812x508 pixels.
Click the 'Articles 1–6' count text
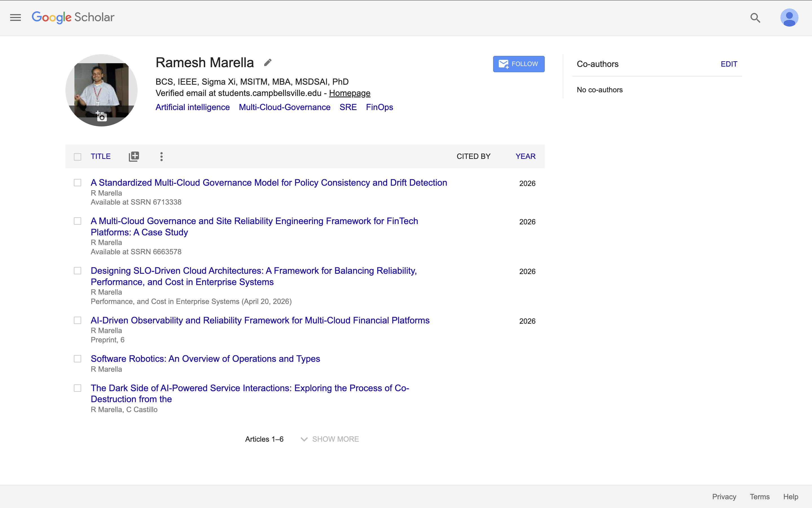pyautogui.click(x=264, y=439)
